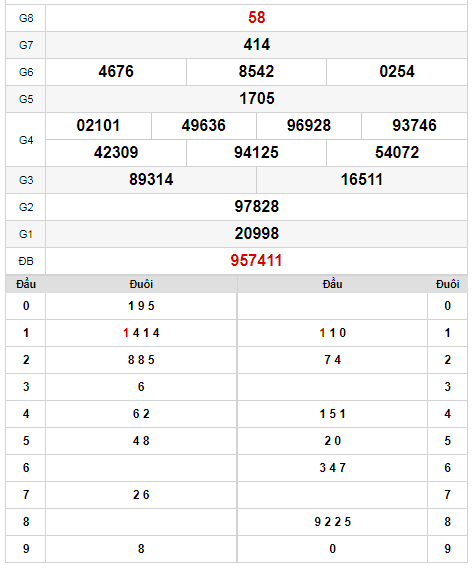
Task: Select tail digits '4 8' for head 5
Action: tap(141, 441)
